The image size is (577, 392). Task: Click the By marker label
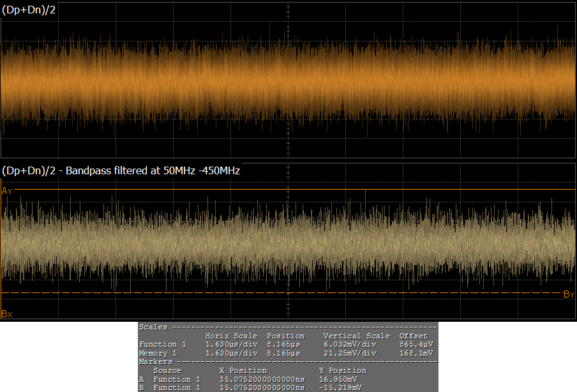[x=569, y=294]
